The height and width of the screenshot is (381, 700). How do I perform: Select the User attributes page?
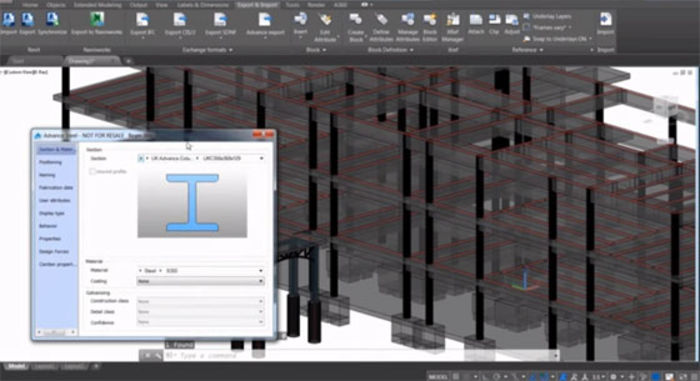pos(54,201)
